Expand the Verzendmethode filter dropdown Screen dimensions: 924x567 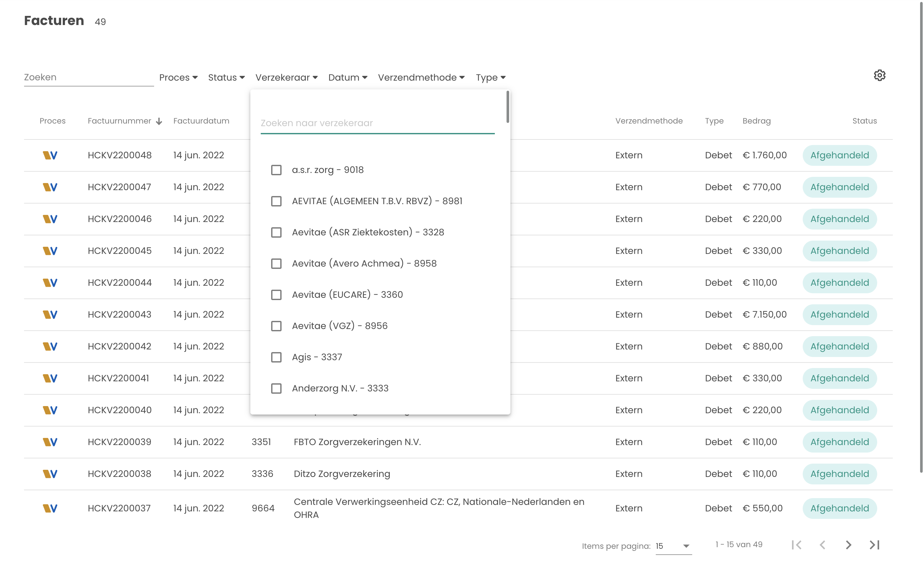pos(421,77)
